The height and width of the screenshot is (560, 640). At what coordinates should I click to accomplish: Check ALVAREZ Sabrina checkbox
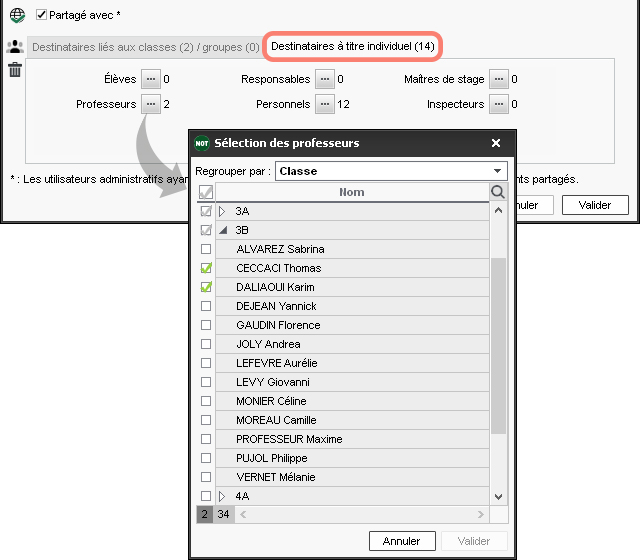[x=206, y=249]
